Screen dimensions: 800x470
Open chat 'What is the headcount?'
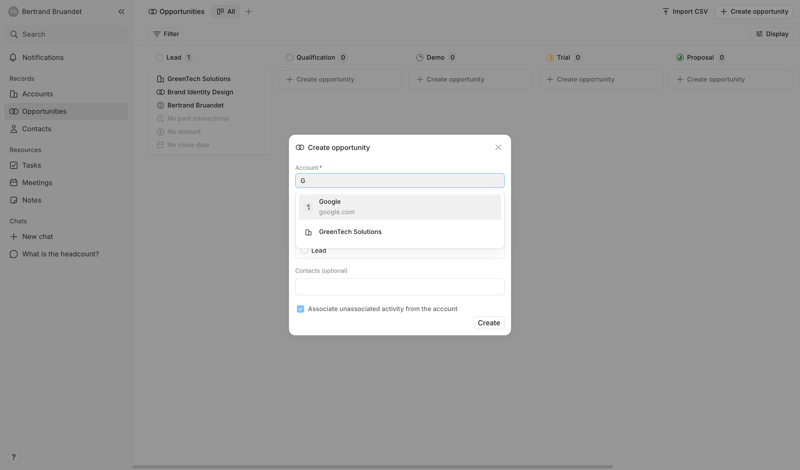pyautogui.click(x=66, y=254)
